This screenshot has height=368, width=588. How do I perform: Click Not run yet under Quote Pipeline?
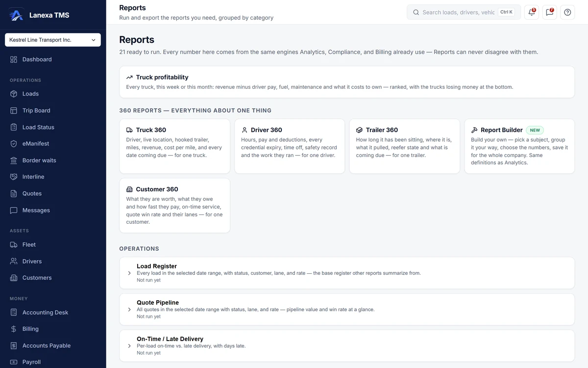point(148,316)
